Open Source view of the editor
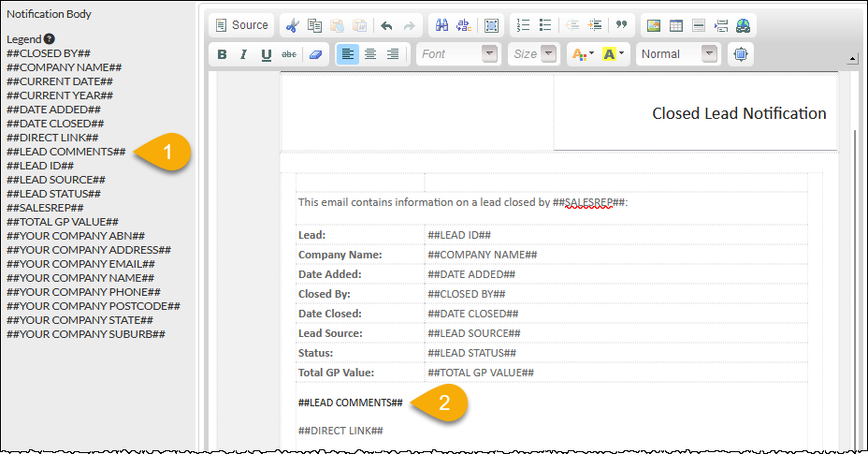Screen dimensions: 868x454 242,25
